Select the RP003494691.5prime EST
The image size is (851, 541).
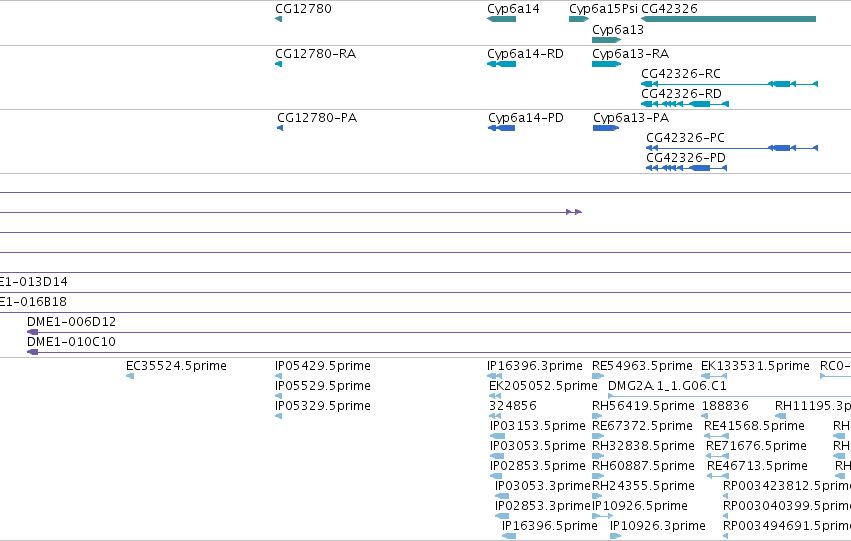(726, 536)
